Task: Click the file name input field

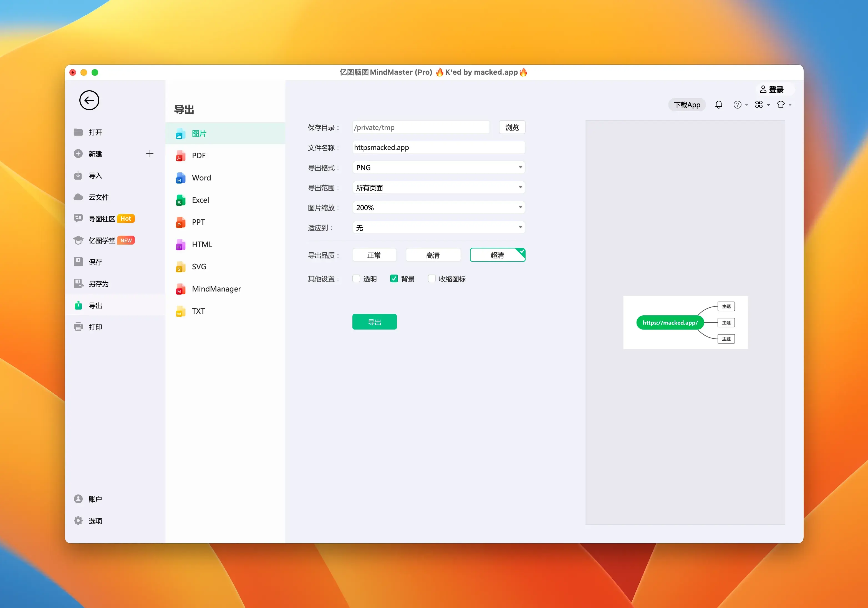Action: (437, 147)
